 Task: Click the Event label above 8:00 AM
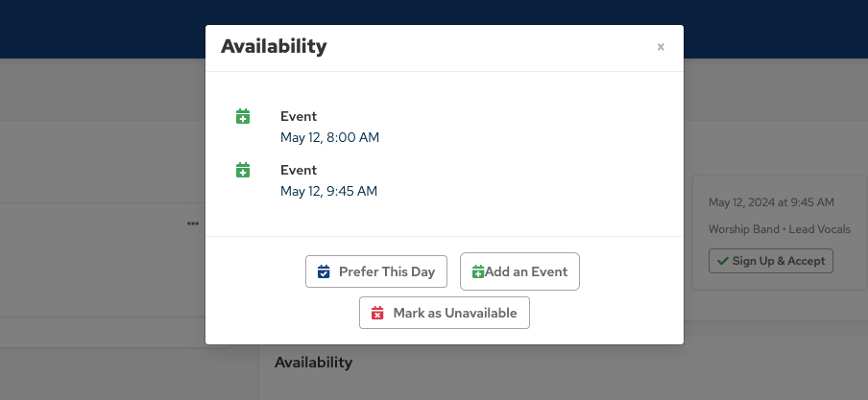299,117
